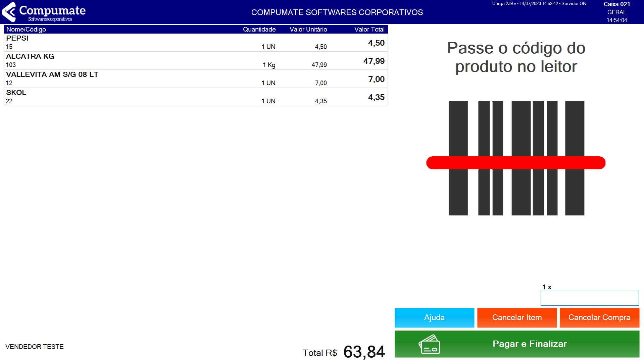Image resolution: width=644 pixels, height=362 pixels.
Task: Select the ALCATRA KG item row
Action: point(196,61)
